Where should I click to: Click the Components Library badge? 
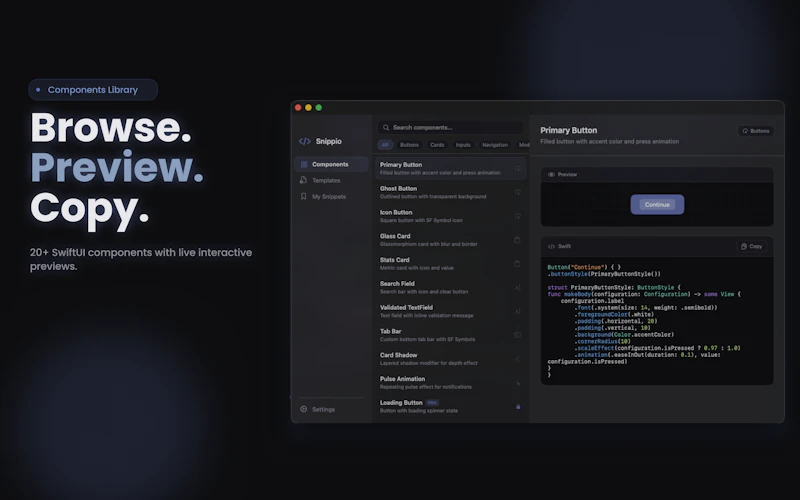(93, 90)
